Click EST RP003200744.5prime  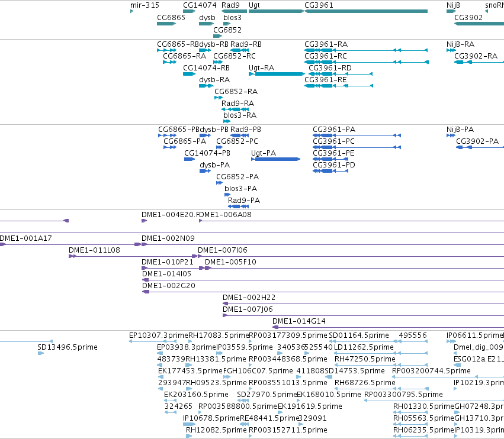(431, 371)
